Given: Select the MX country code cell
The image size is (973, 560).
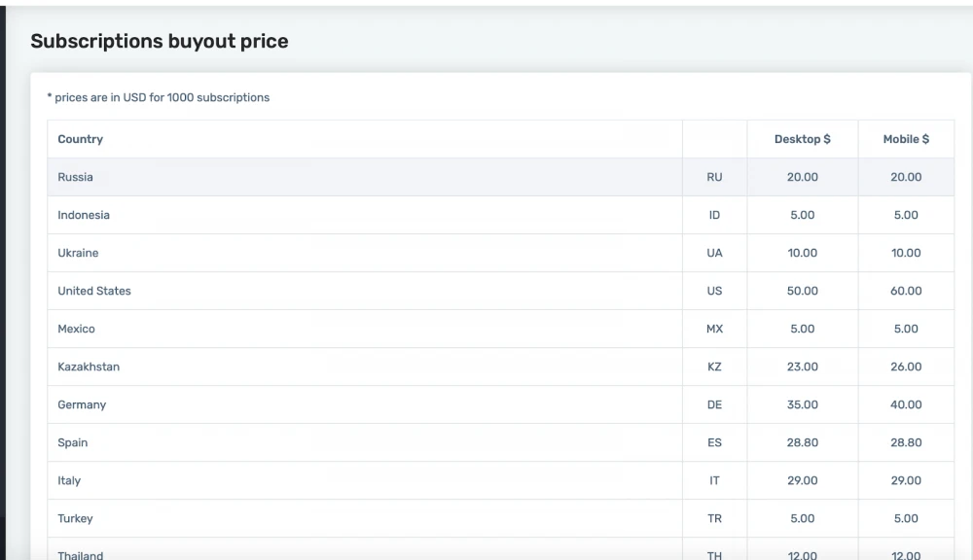Looking at the screenshot, I should 715,329.
